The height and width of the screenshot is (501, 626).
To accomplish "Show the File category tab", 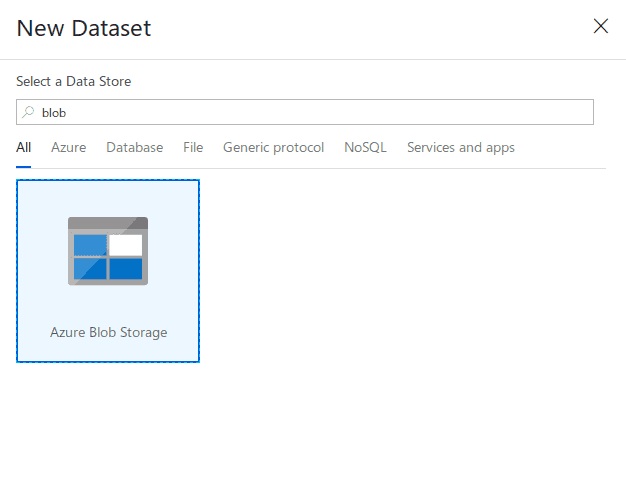I will tap(193, 147).
